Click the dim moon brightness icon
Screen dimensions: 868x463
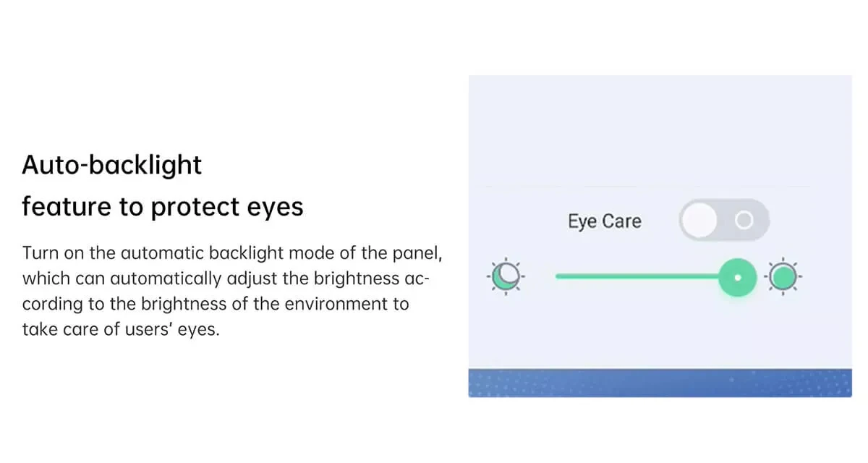pyautogui.click(x=506, y=276)
